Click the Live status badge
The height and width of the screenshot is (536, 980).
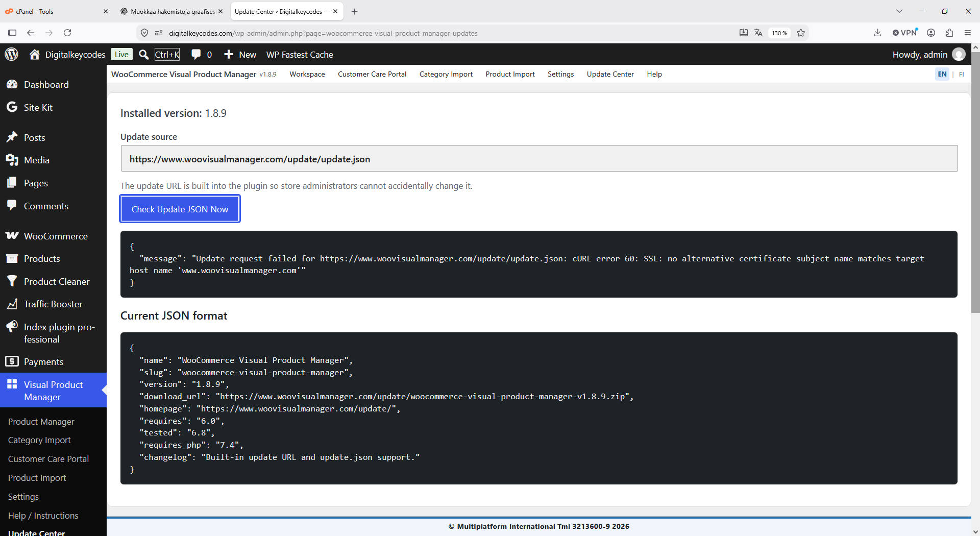(x=121, y=54)
